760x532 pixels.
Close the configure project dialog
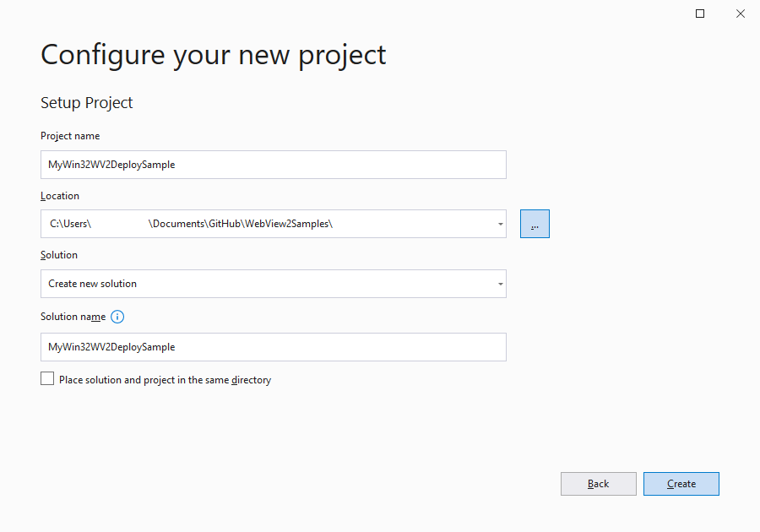741,14
